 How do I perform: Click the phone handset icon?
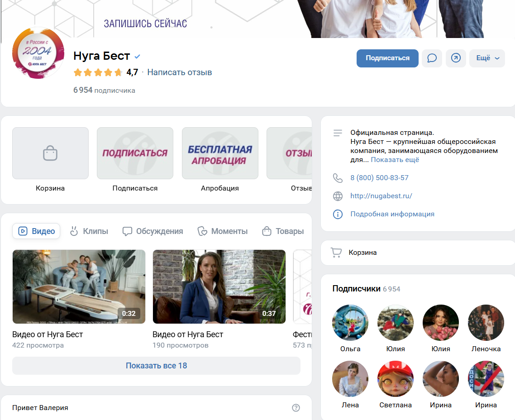click(x=338, y=178)
